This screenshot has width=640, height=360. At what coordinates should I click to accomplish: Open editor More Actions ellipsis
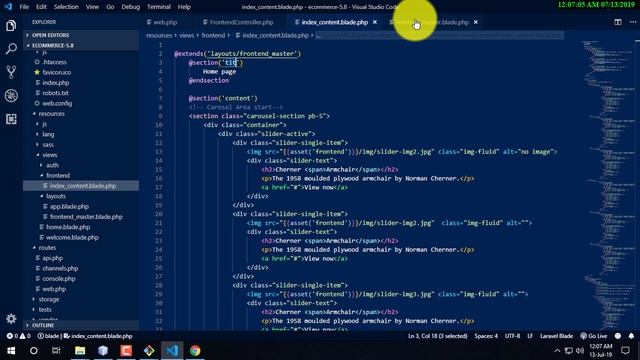pos(633,22)
